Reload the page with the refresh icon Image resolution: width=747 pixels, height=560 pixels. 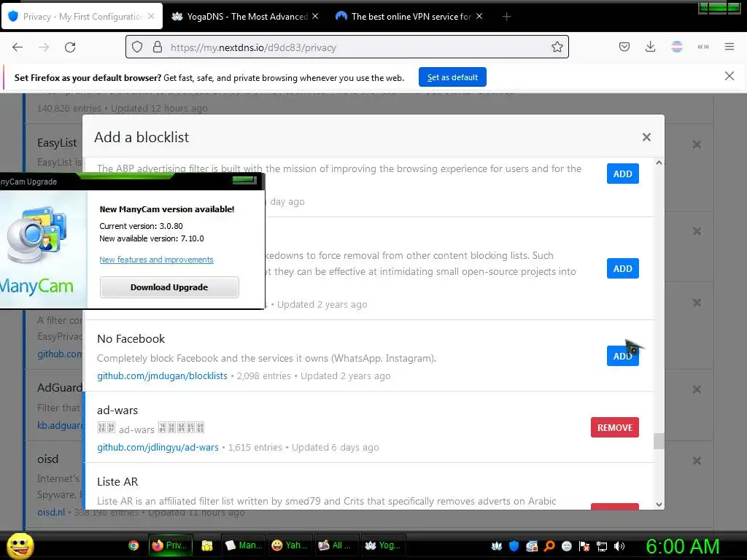70,47
